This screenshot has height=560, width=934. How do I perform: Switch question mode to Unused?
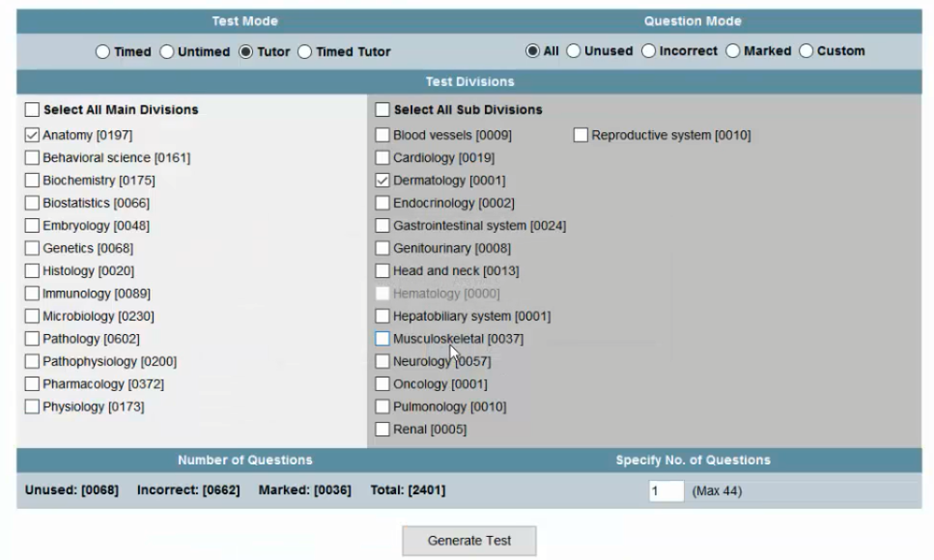(573, 51)
